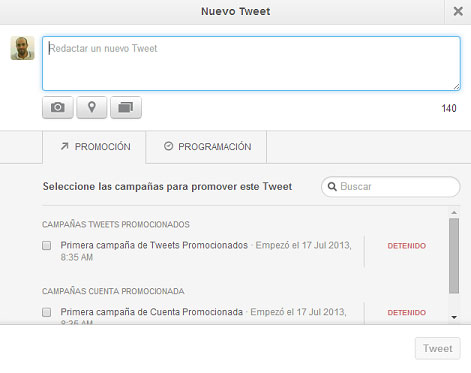Click the scrollbar up arrow
Viewport: 471px width, 373px height.
(454, 212)
